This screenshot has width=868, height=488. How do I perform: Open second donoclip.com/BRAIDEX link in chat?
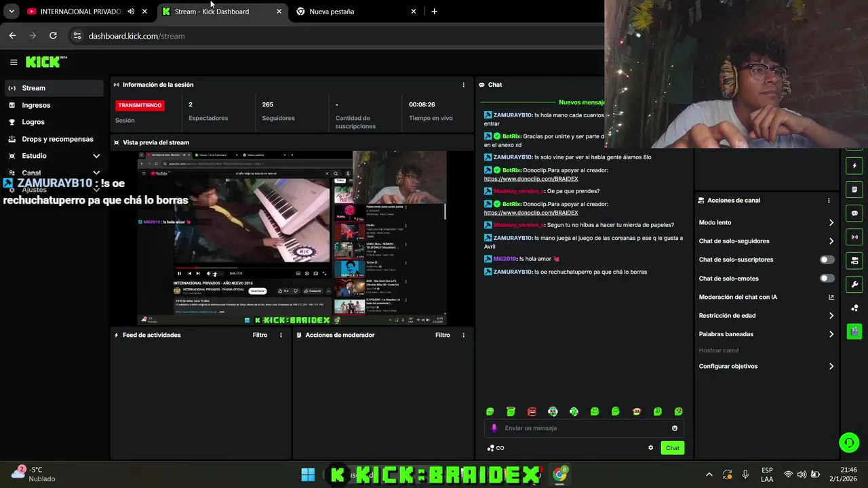coord(531,213)
